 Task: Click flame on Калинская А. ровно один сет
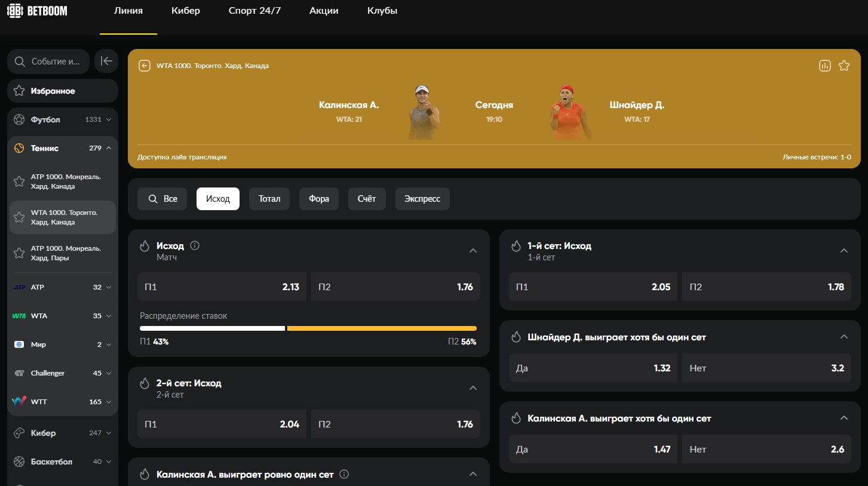[144, 474]
